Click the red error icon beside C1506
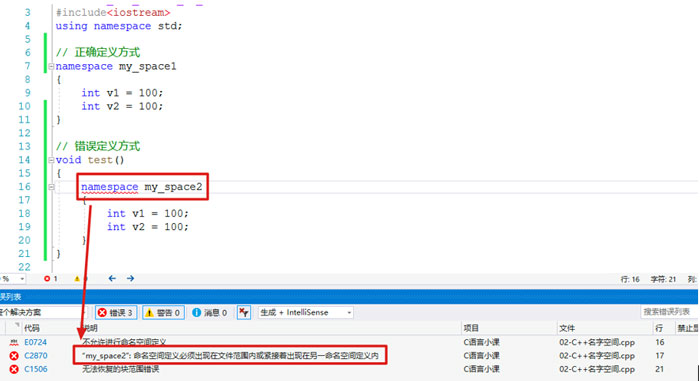 click(14, 369)
